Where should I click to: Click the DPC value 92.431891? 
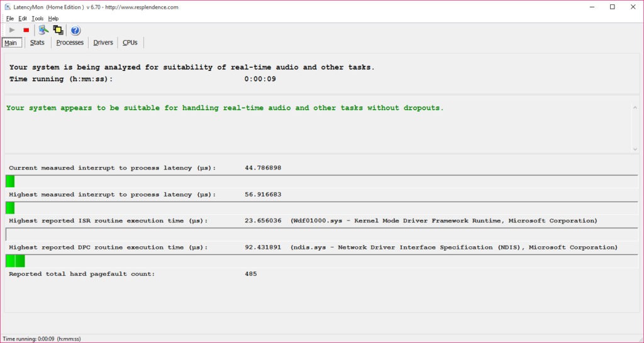263,248
